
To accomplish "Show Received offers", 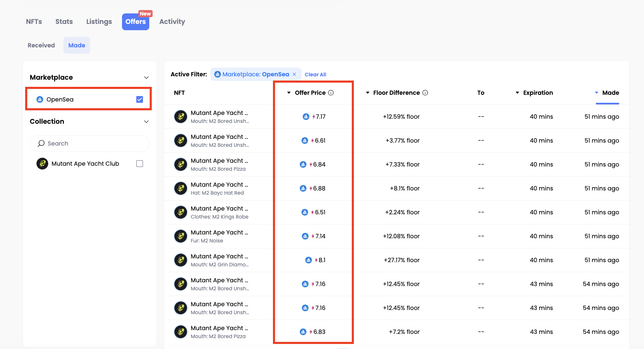I will pos(41,45).
